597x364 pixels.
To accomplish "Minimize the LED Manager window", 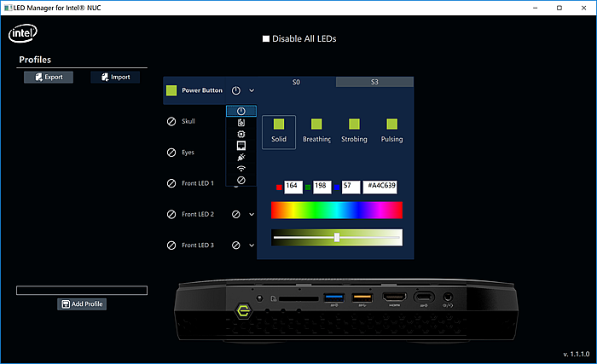I will (x=535, y=8).
